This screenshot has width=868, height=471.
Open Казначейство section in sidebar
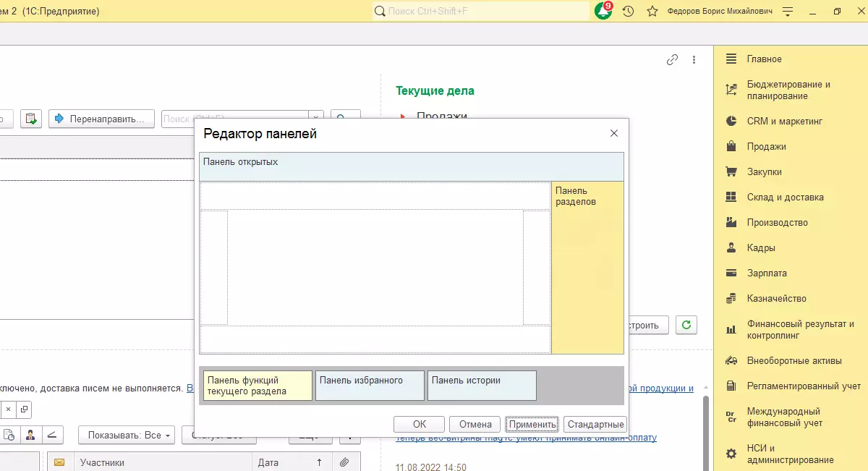pos(777,298)
